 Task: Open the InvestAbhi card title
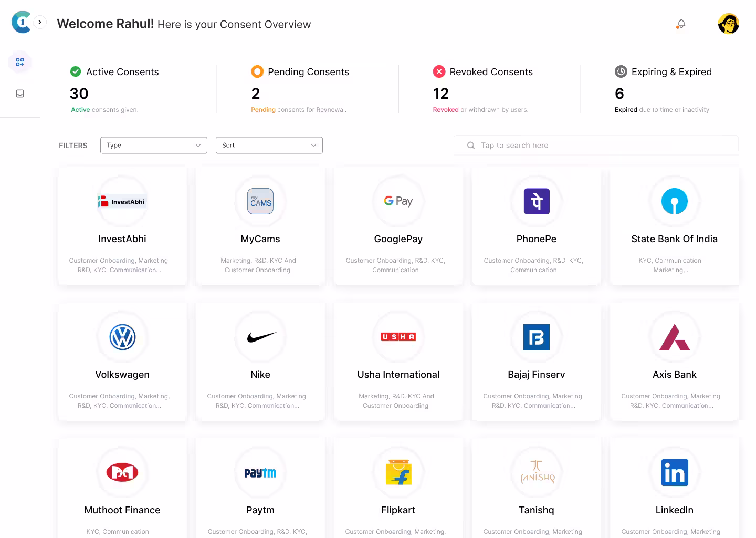tap(122, 239)
